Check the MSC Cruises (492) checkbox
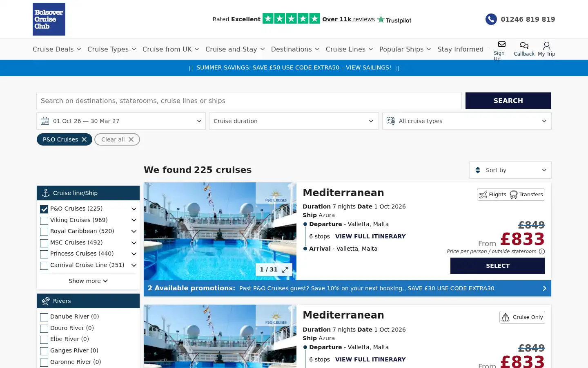588x368 pixels. (x=44, y=243)
